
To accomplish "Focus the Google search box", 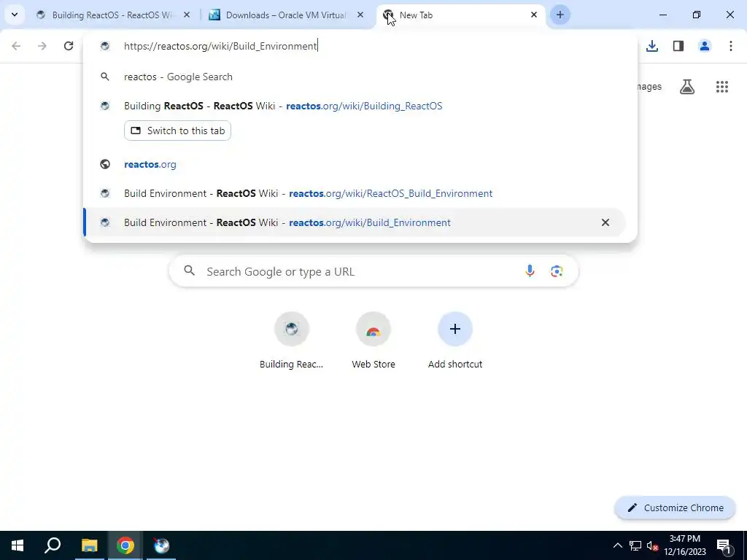I will (373, 271).
